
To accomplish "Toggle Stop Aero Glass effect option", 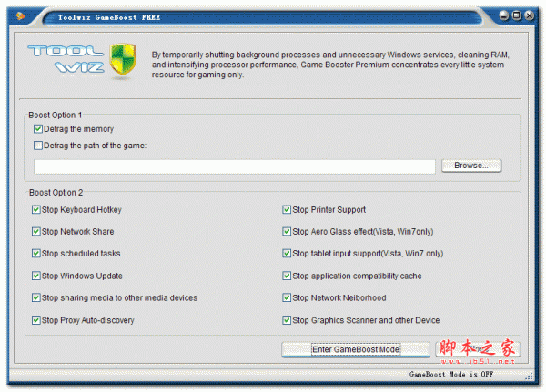I will click(x=287, y=232).
